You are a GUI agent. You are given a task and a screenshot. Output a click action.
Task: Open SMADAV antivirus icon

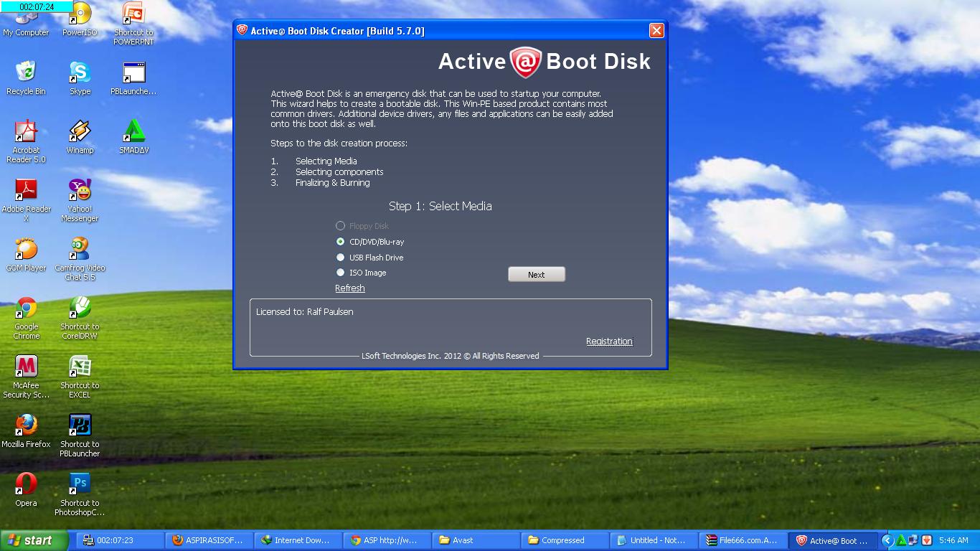133,137
